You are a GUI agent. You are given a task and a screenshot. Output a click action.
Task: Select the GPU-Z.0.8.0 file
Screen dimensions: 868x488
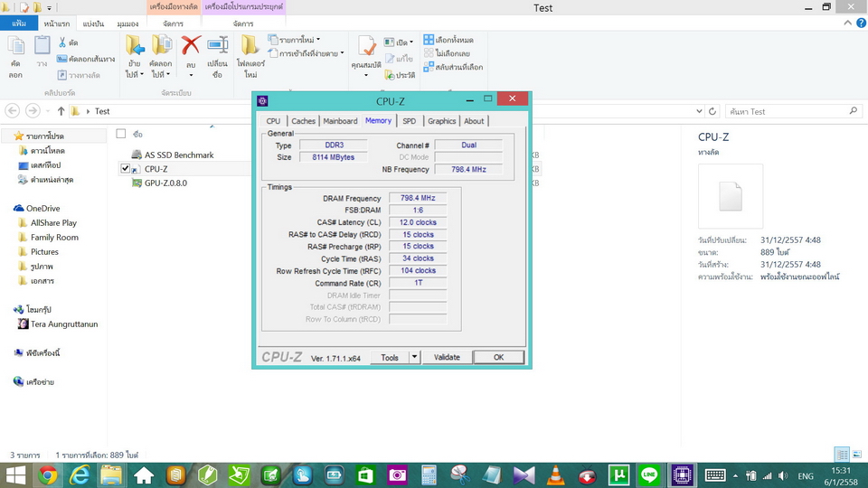(x=166, y=183)
